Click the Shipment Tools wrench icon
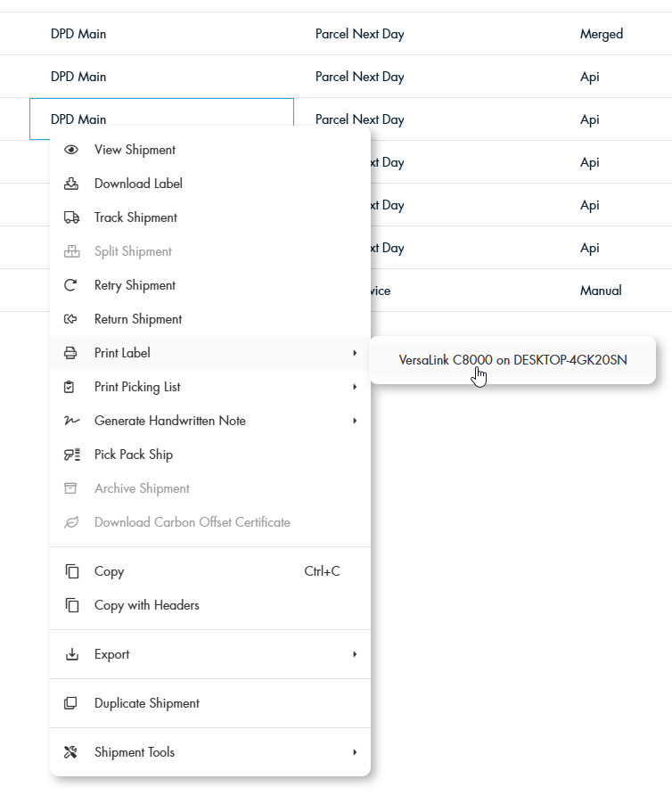The height and width of the screenshot is (795, 672). [x=71, y=752]
